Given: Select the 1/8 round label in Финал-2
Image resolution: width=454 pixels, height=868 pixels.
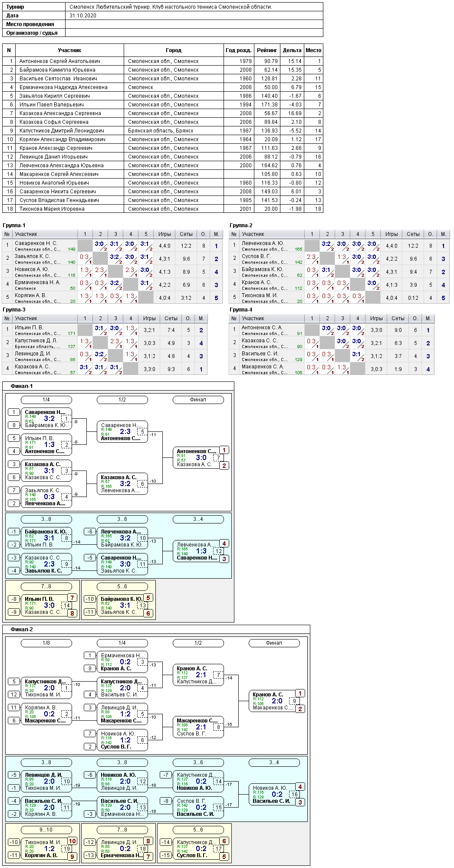Looking at the screenshot, I should coord(46,643).
